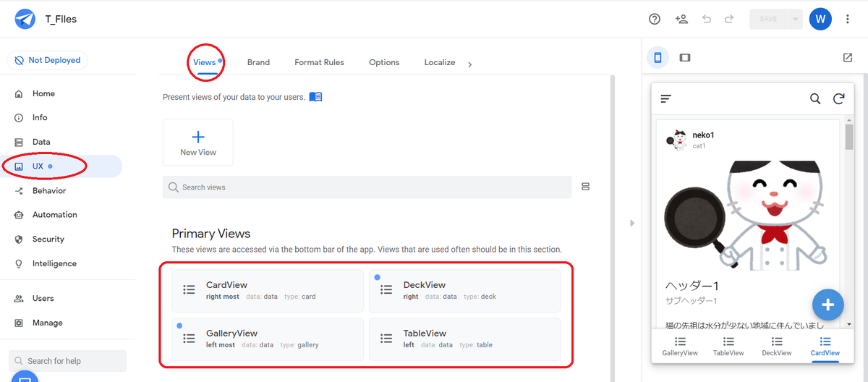
Task: Click the Not Deployed status button
Action: pos(47,60)
